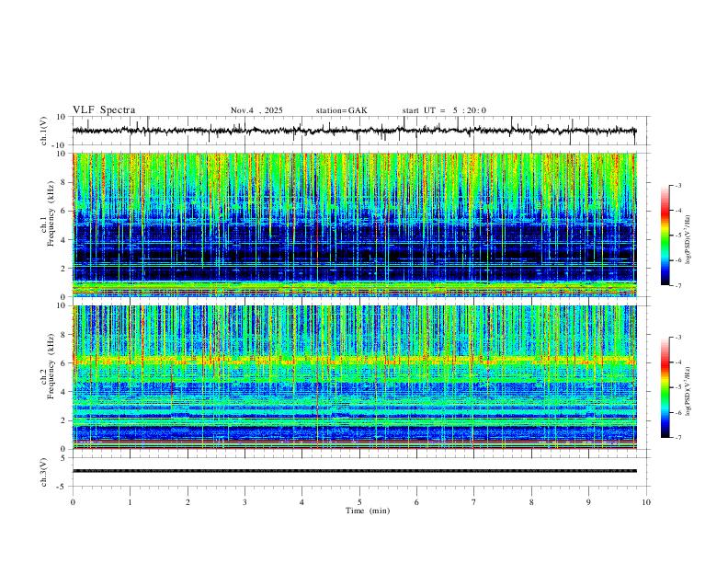This screenshot has width=728, height=563.
Task: Click the 8 kHz tick label on ch.1 spectrogram
Action: [x=64, y=182]
